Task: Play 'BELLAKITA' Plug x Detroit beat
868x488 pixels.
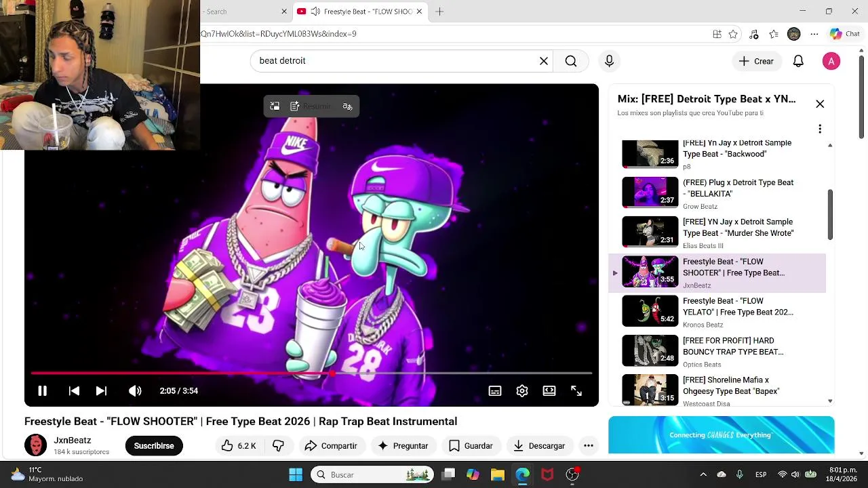Action: [717, 193]
